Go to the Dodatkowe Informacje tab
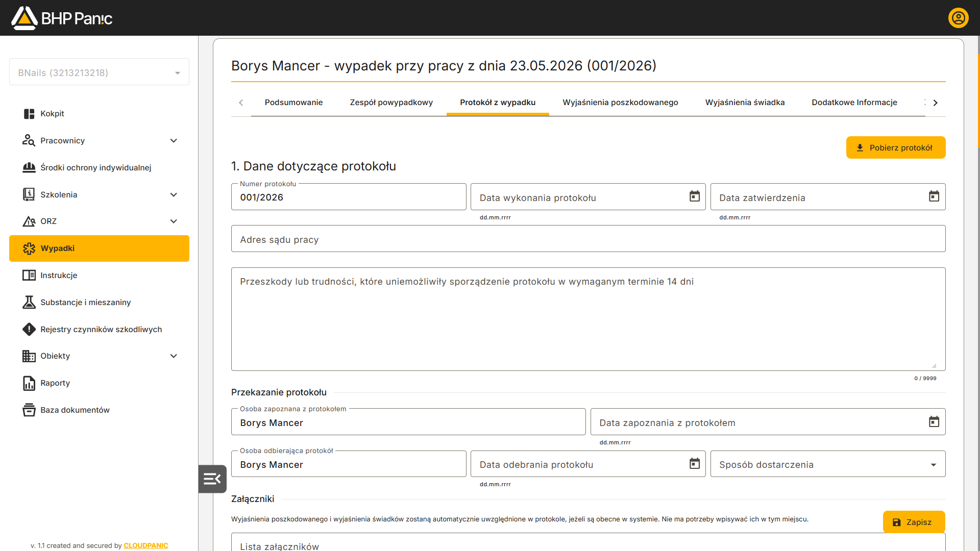Image resolution: width=980 pixels, height=551 pixels. pyautogui.click(x=854, y=103)
